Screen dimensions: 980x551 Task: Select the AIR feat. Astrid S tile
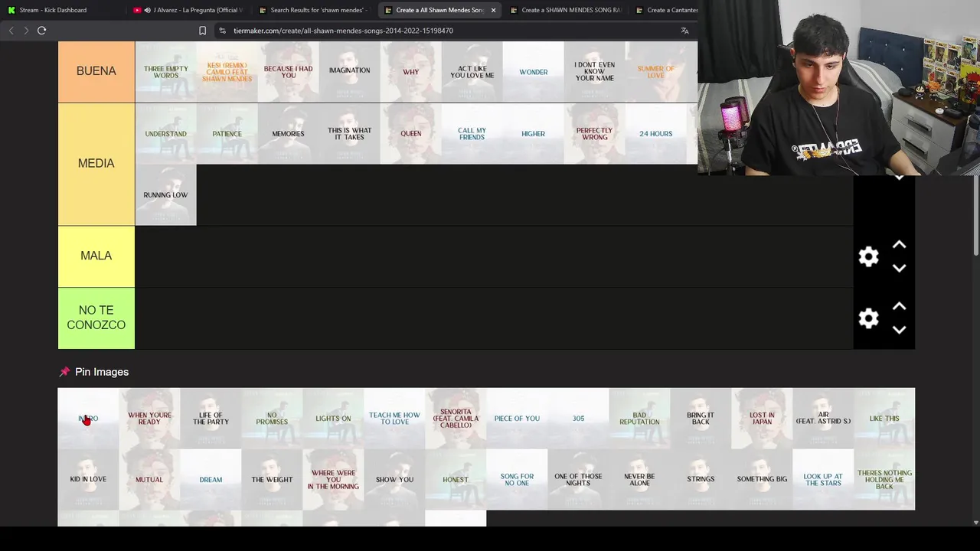(823, 419)
